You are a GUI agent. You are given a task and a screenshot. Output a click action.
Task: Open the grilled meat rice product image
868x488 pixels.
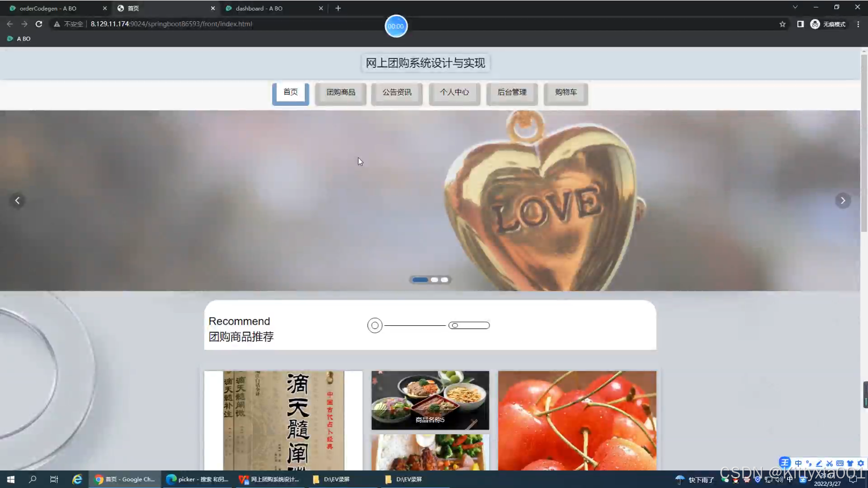coord(430,452)
